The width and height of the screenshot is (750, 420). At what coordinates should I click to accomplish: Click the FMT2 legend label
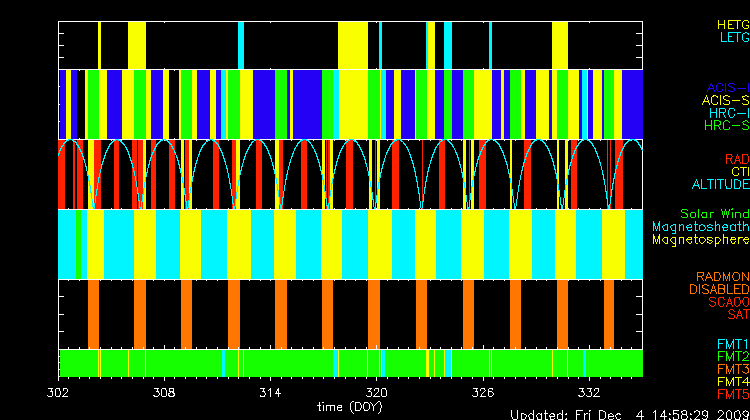tap(732, 356)
